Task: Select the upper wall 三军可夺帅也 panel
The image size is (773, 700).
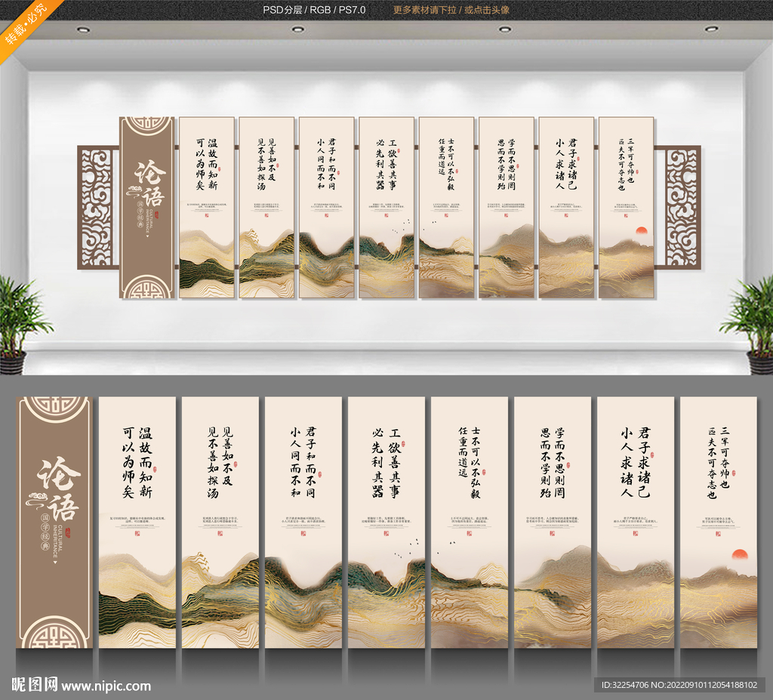Action: [625, 207]
